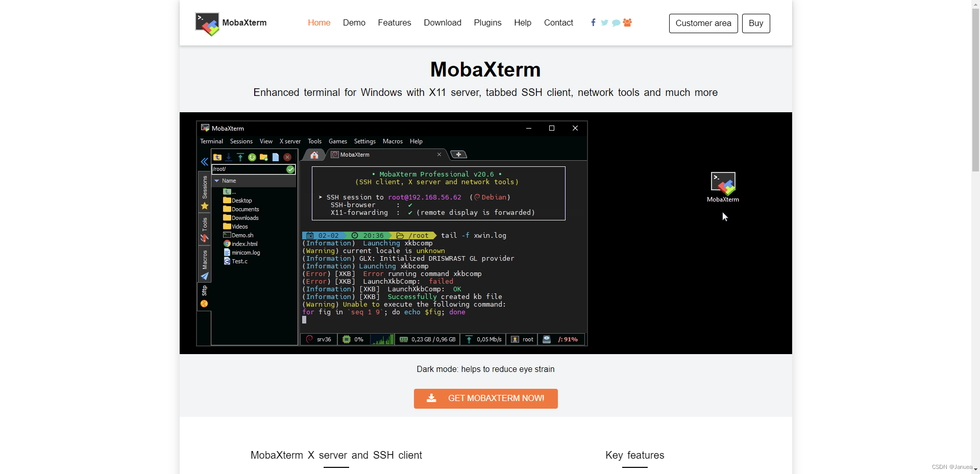Click the browser vertical scrollbar thumb

pyautogui.click(x=975, y=90)
